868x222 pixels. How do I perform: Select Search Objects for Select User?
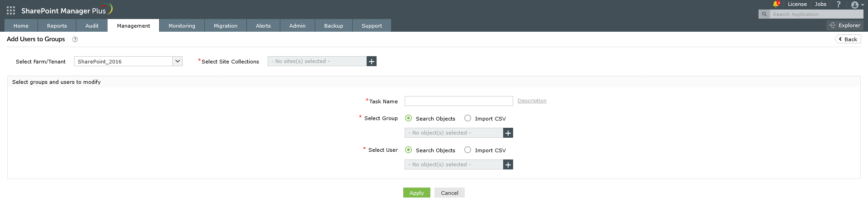(x=408, y=150)
